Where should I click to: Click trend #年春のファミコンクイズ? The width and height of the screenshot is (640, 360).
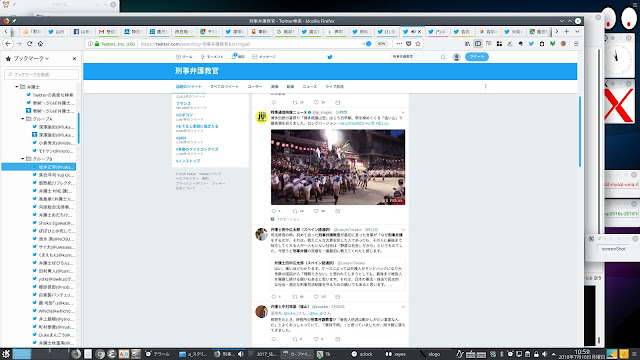[x=197, y=149]
